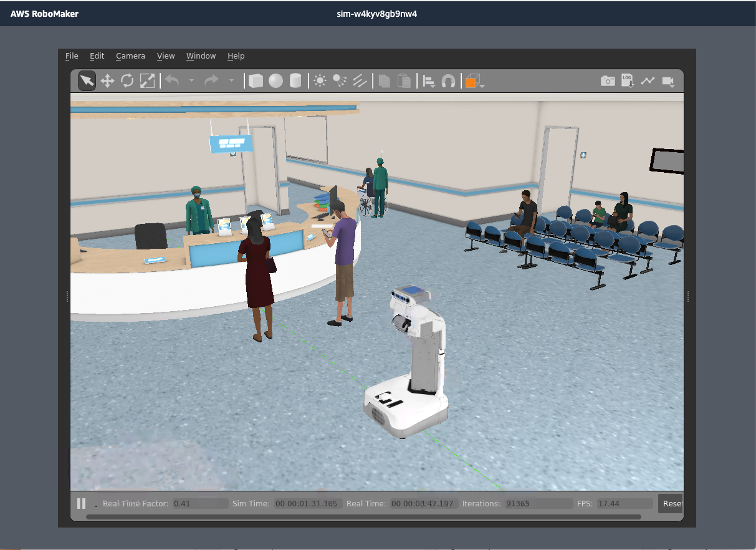This screenshot has height=550, width=756.
Task: Click the Iterations label
Action: (x=481, y=503)
